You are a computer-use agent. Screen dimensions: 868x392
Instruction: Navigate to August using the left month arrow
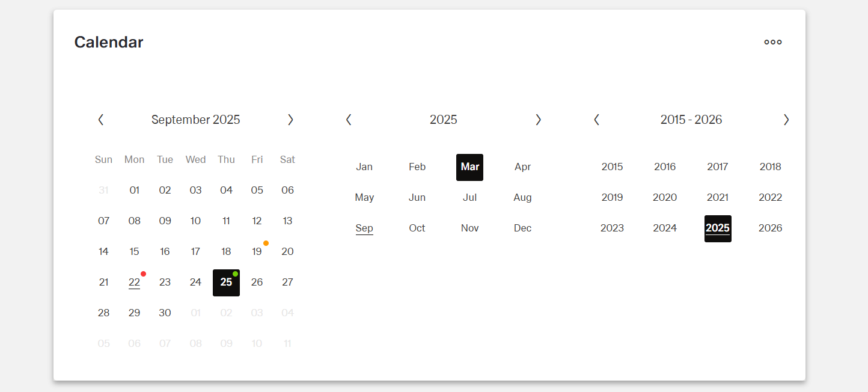point(101,120)
